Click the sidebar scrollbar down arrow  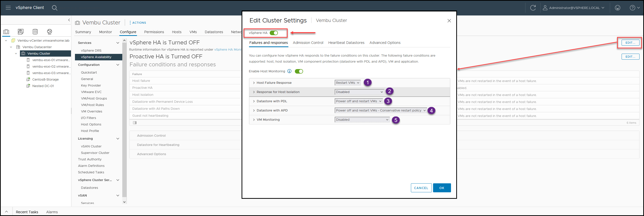[124, 202]
